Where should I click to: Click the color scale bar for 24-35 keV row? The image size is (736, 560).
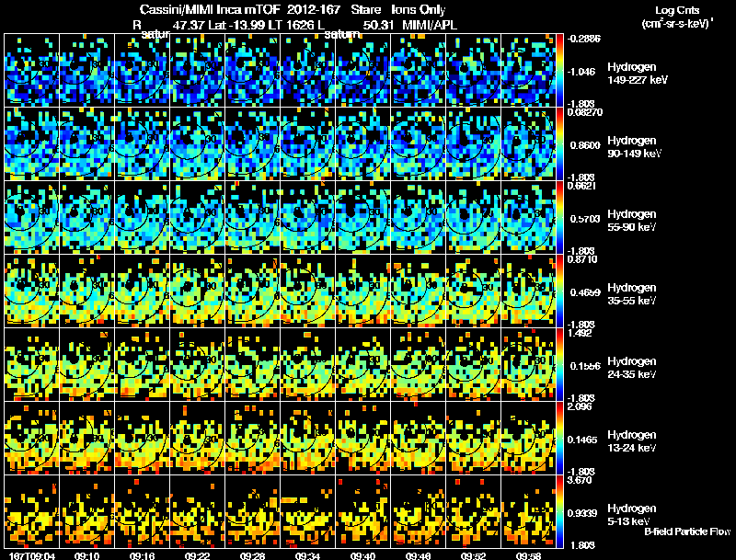559,364
